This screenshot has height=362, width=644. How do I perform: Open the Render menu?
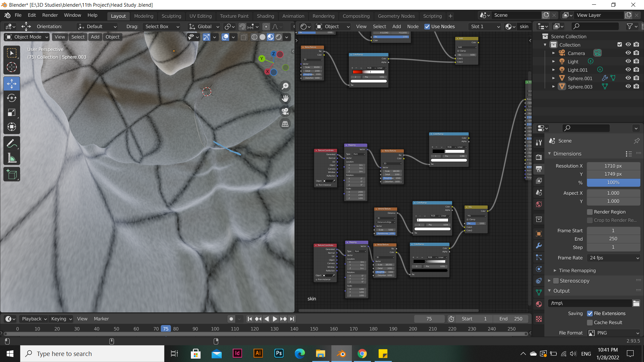[x=50, y=15]
